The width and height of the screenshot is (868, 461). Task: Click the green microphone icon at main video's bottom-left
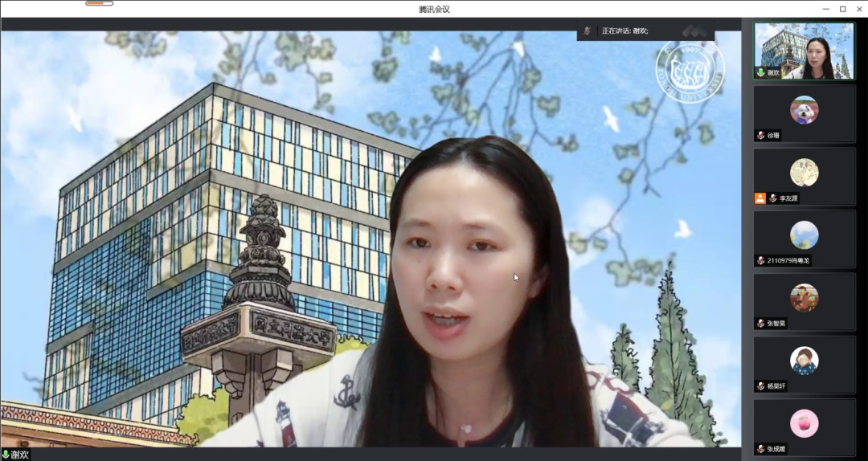pyautogui.click(x=6, y=455)
